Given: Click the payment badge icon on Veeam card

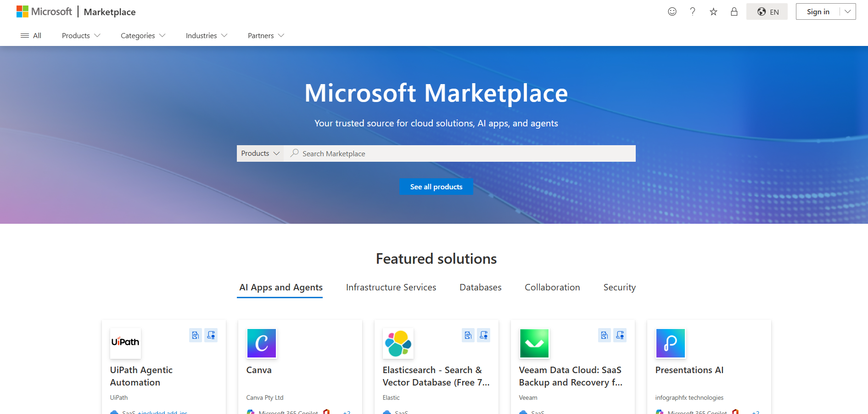Looking at the screenshot, I should coord(605,335).
